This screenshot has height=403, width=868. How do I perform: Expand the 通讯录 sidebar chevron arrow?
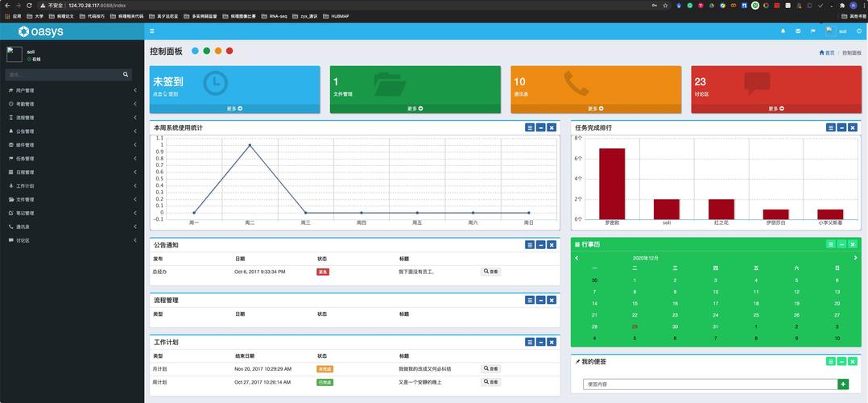pos(135,226)
